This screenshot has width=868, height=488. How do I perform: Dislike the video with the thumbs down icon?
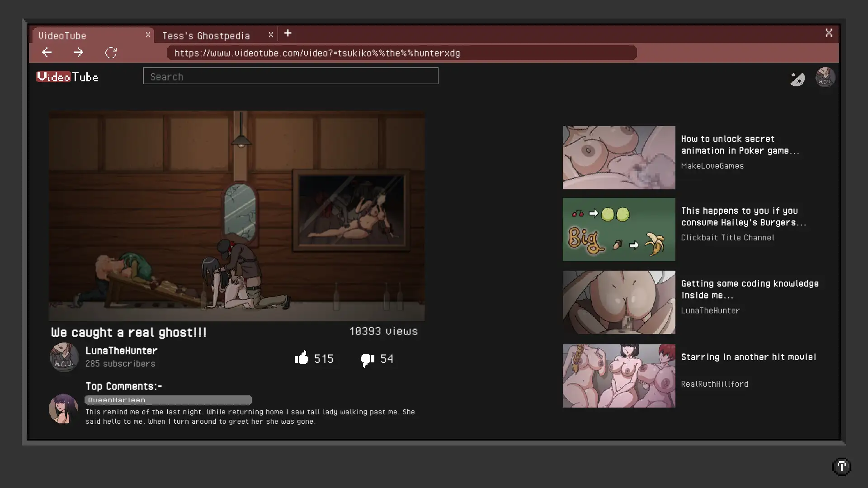(367, 359)
